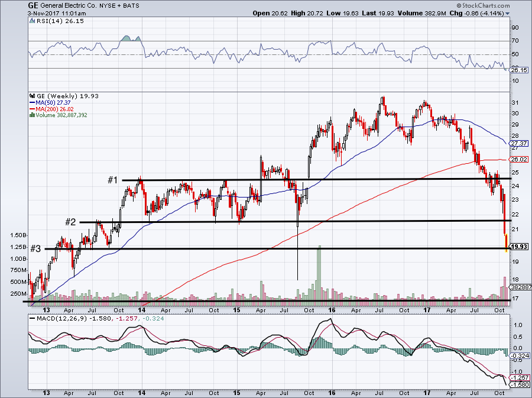Click the 1.50B volume axis label
The height and width of the screenshot is (398, 532).
19,235
